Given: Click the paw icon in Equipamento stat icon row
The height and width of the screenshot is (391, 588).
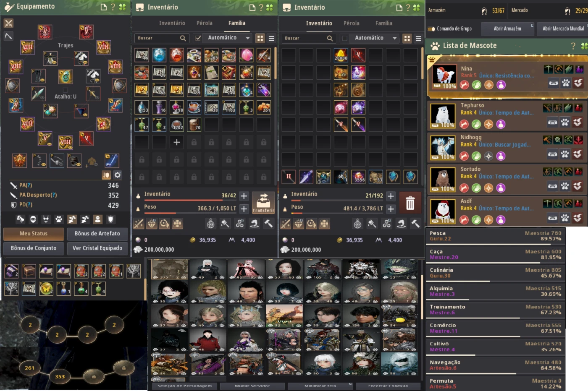Looking at the screenshot, I should pyautogui.click(x=59, y=219).
